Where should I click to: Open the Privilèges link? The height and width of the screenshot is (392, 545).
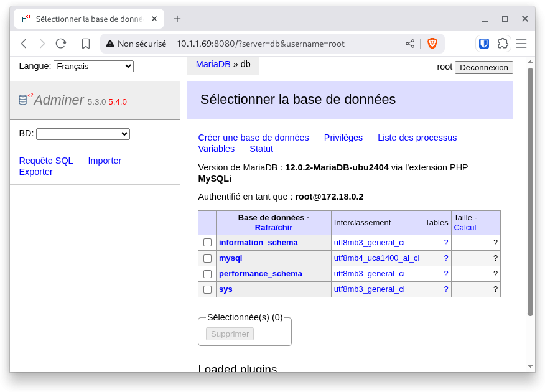click(343, 138)
